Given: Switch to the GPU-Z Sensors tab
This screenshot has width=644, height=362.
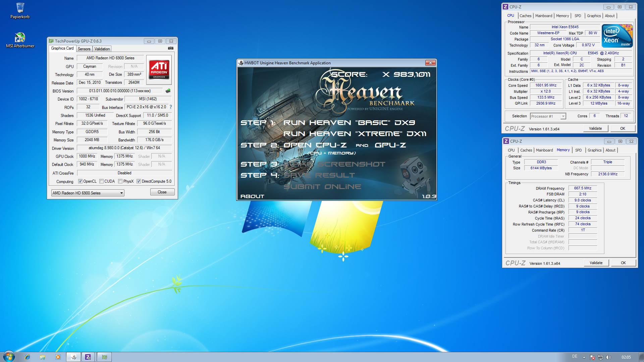Looking at the screenshot, I should tap(84, 49).
